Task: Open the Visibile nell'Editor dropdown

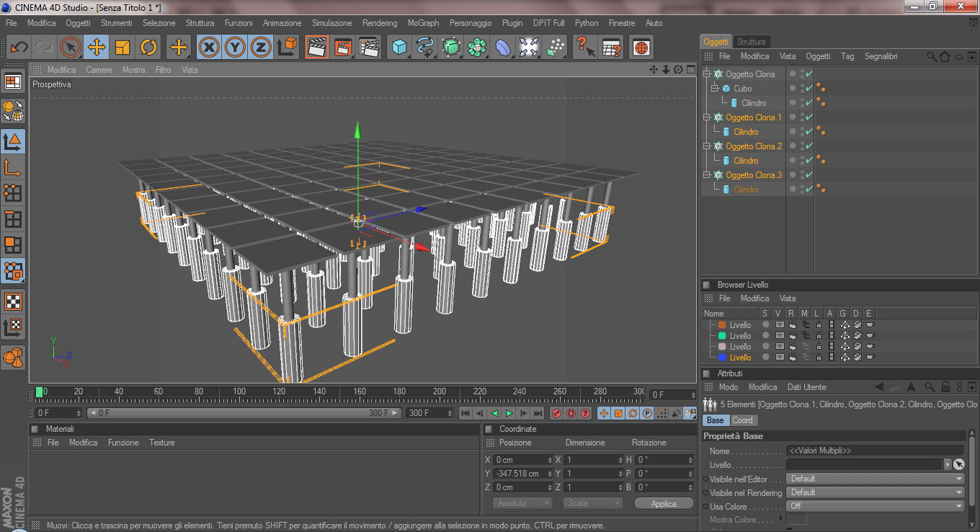Action: point(876,479)
